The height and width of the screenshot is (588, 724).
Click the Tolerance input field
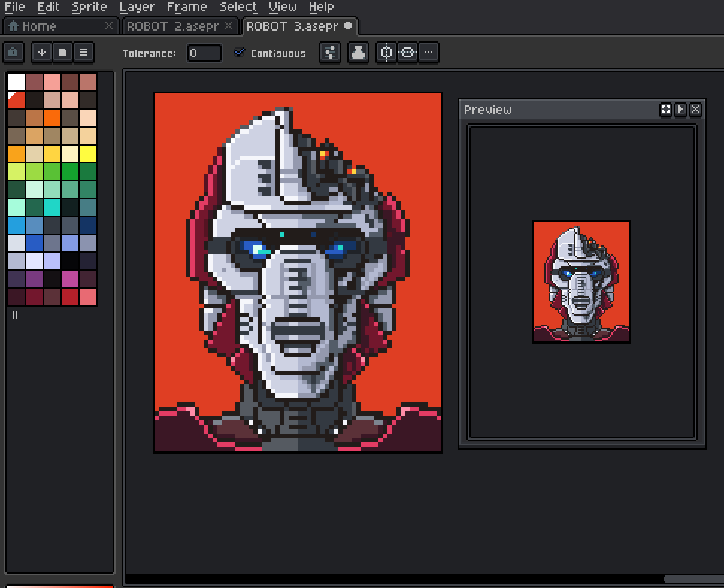[x=204, y=53]
